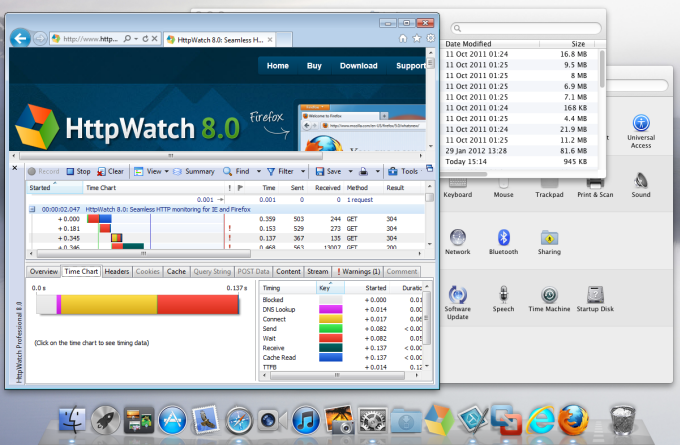The image size is (680, 445).
Task: Launch Firefox from the Dock
Action: pyautogui.click(x=574, y=420)
